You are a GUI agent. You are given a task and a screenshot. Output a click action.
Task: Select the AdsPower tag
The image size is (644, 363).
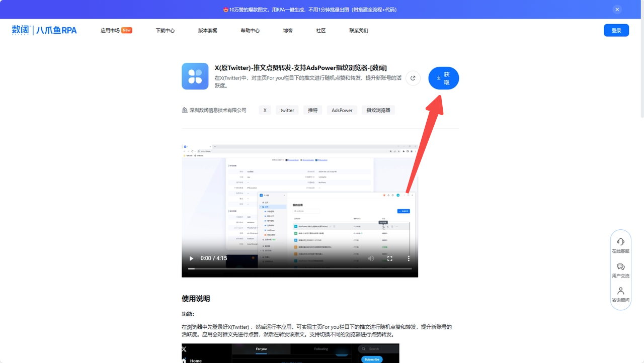pos(342,110)
